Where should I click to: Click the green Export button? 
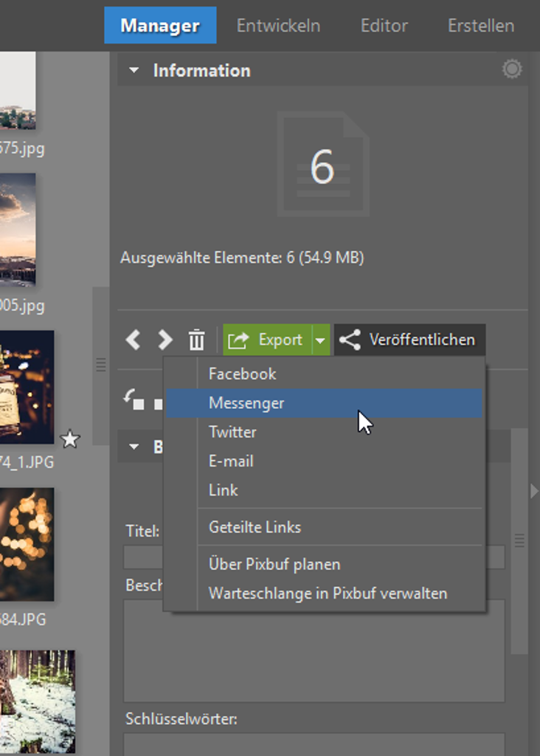pos(267,340)
